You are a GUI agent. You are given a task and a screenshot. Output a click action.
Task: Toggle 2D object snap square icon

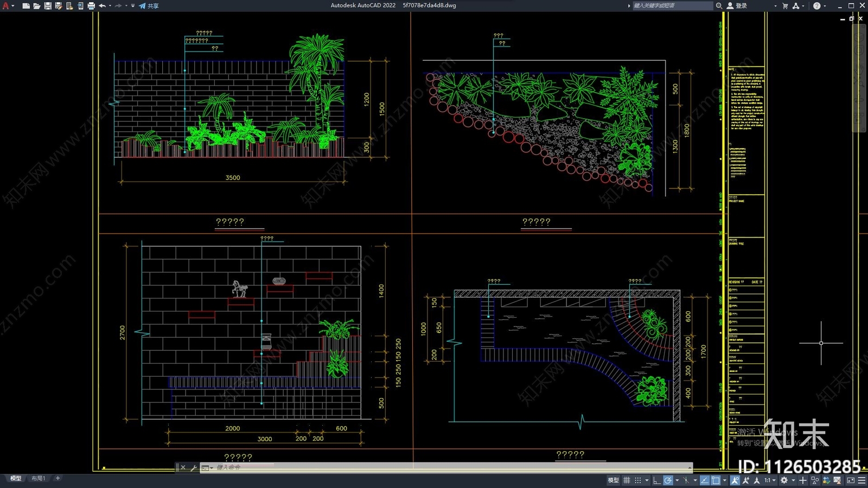click(716, 480)
